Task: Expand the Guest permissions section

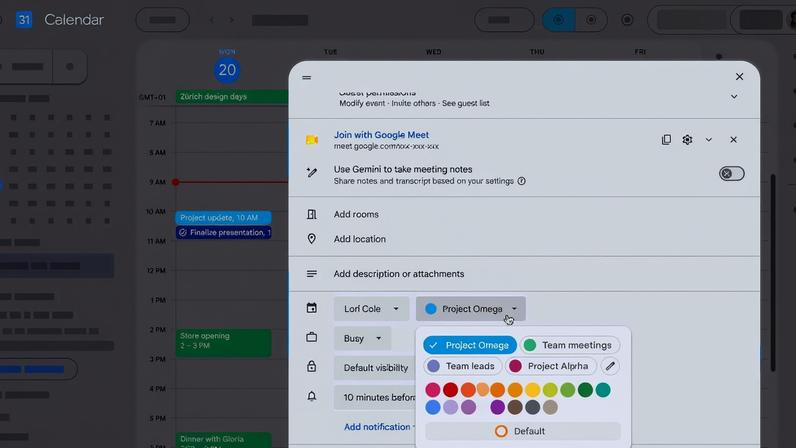Action: pyautogui.click(x=734, y=97)
